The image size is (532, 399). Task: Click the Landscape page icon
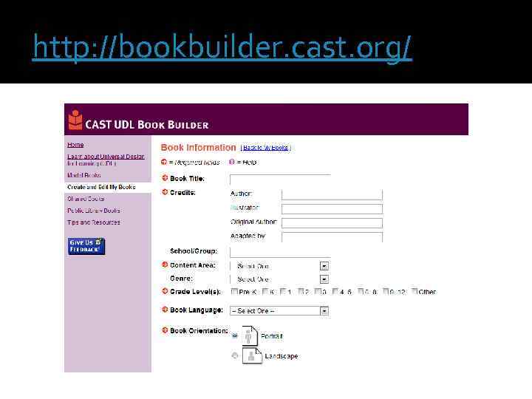(253, 355)
